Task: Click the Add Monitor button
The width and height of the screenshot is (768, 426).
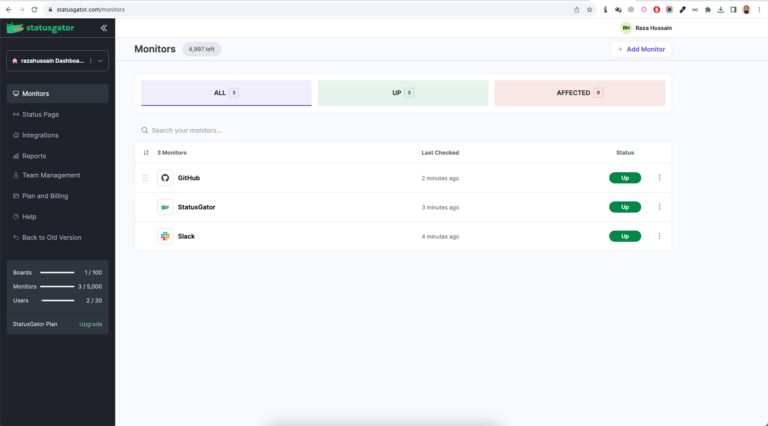Action: [641, 49]
